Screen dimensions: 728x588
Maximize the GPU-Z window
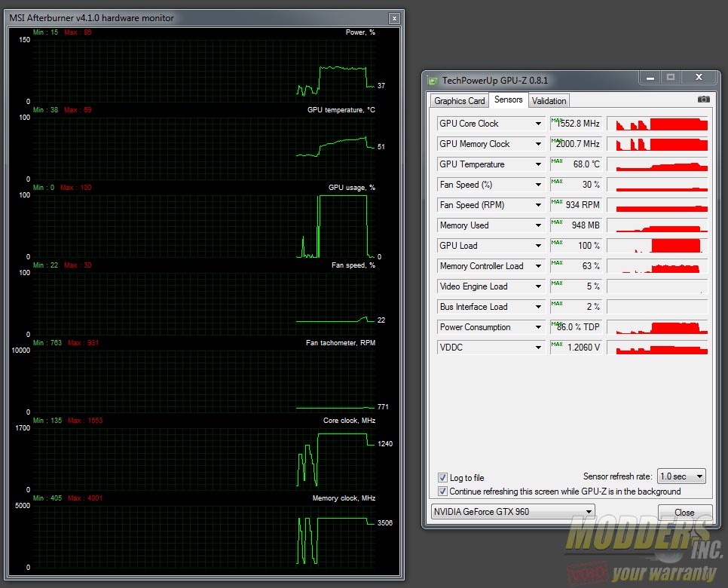click(671, 78)
